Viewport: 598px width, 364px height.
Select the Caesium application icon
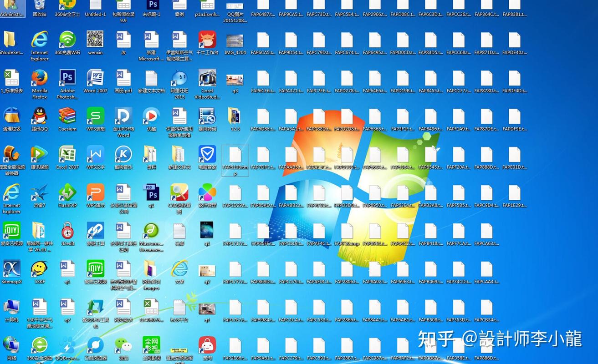[x=67, y=116]
